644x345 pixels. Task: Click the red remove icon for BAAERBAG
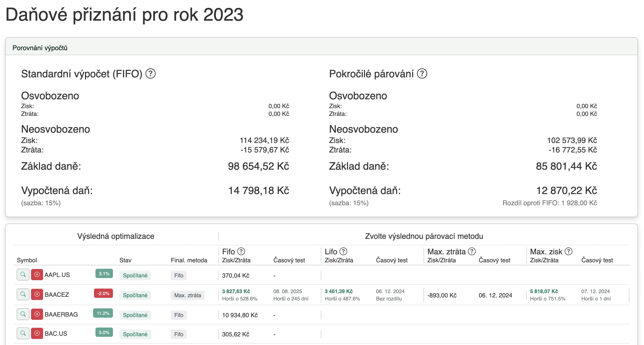37,314
